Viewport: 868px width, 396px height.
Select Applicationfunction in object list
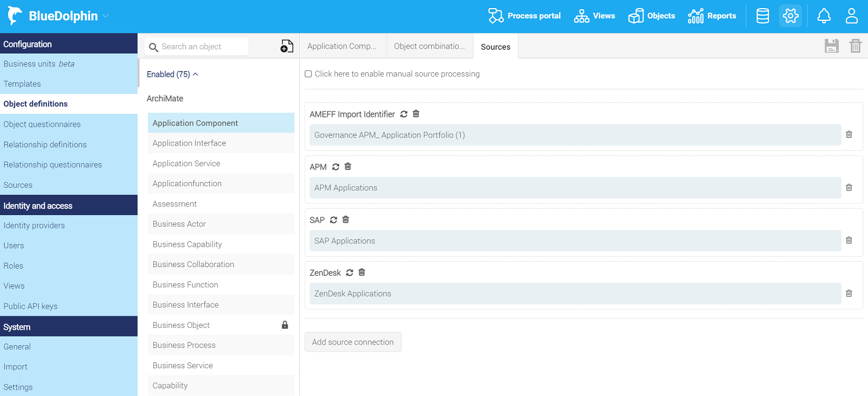click(221, 184)
